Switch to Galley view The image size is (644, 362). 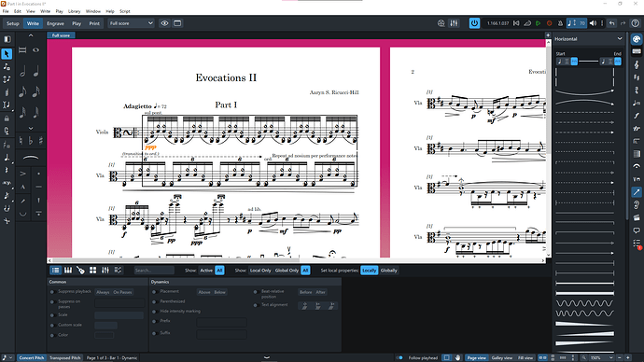coord(502,358)
